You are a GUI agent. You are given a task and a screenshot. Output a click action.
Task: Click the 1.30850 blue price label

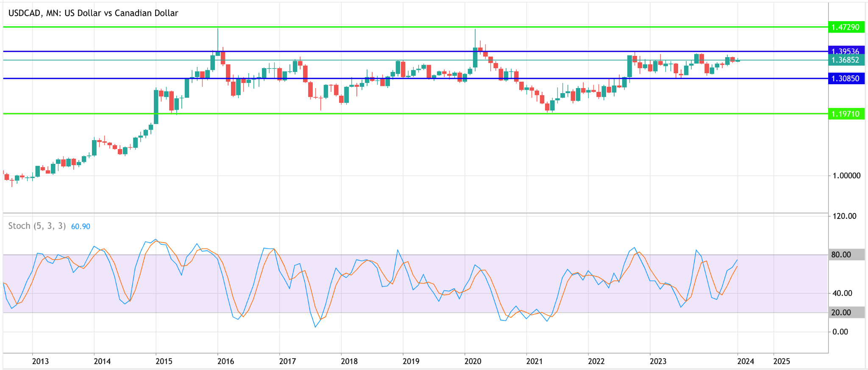(x=846, y=78)
